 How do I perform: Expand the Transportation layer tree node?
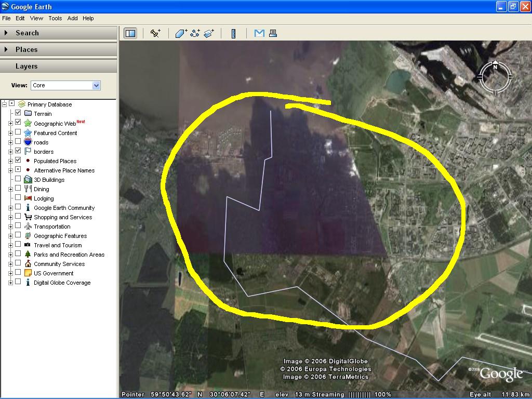click(10, 227)
